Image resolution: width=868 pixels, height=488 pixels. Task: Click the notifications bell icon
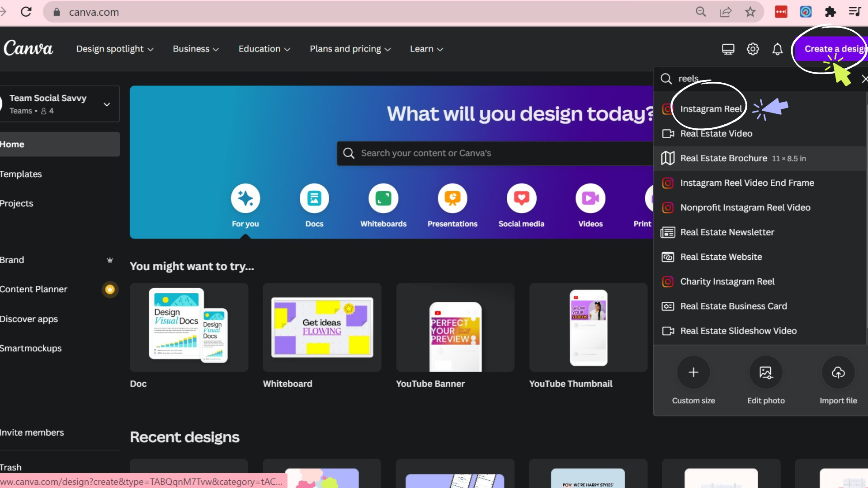777,49
